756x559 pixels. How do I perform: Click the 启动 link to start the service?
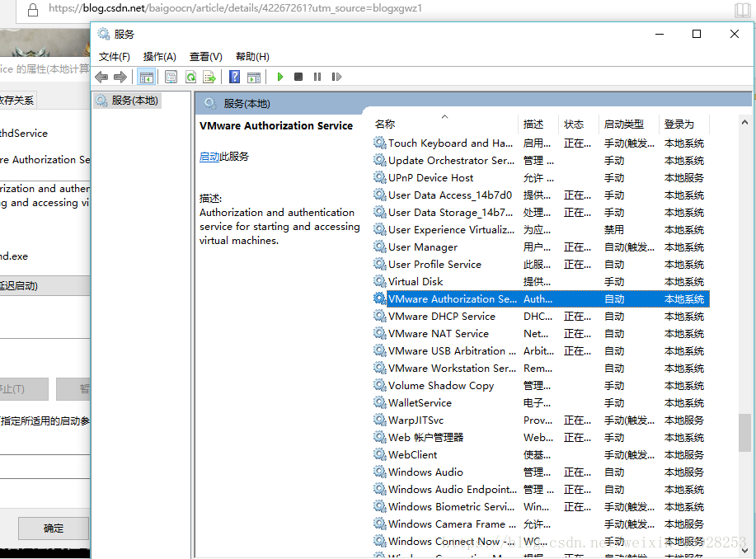(209, 157)
